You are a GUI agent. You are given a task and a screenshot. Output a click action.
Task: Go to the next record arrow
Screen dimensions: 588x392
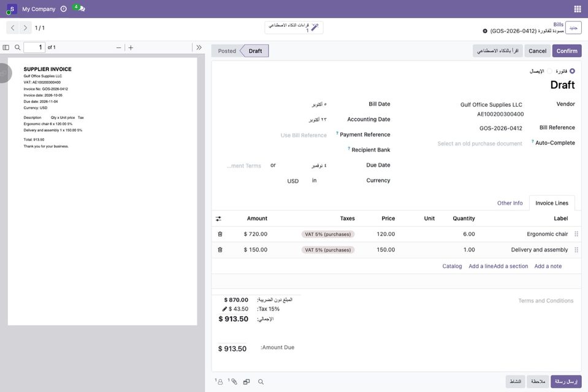coord(25,28)
